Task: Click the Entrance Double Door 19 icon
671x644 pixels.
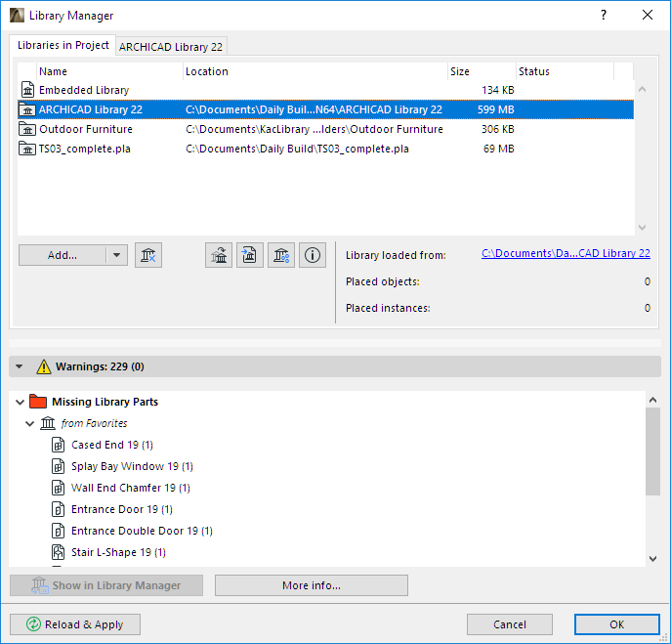Action: [59, 531]
